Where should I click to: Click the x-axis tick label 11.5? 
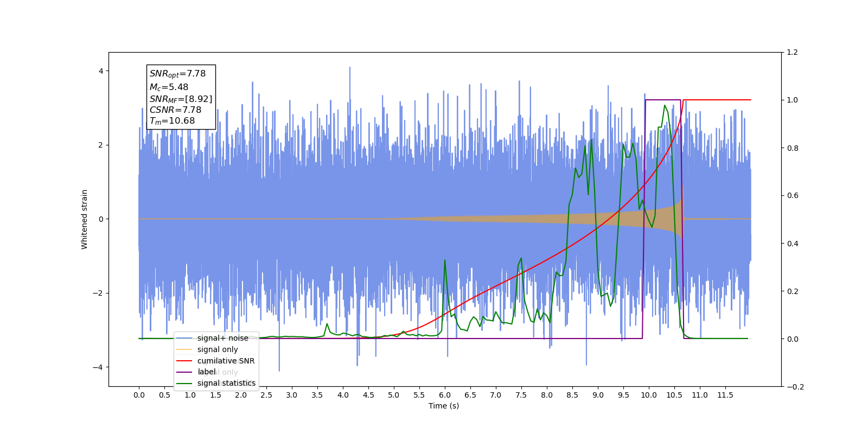point(725,395)
